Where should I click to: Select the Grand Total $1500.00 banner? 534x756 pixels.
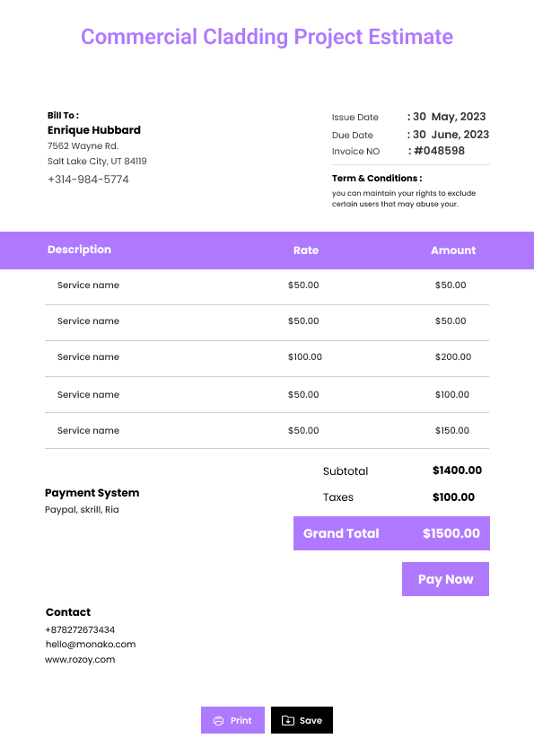(x=391, y=533)
